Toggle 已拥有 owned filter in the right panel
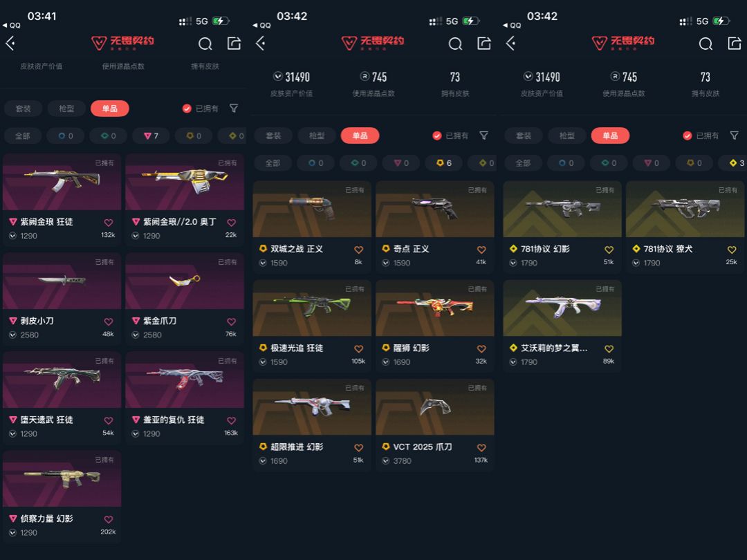Image resolution: width=747 pixels, height=560 pixels. [x=687, y=136]
